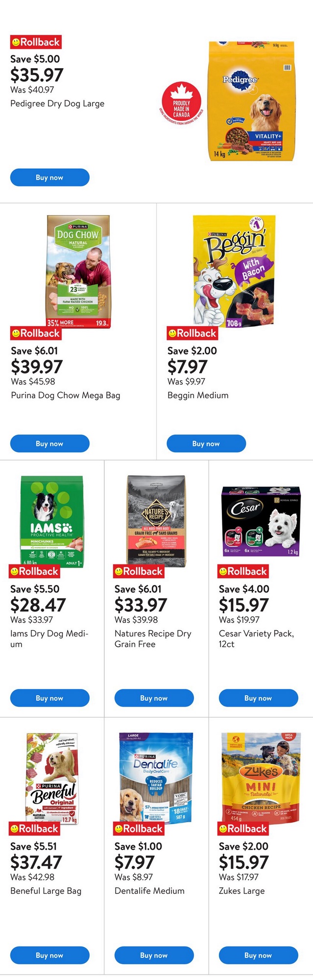Open the Beneful Large Bag product name
313x980 pixels.
(x=46, y=891)
